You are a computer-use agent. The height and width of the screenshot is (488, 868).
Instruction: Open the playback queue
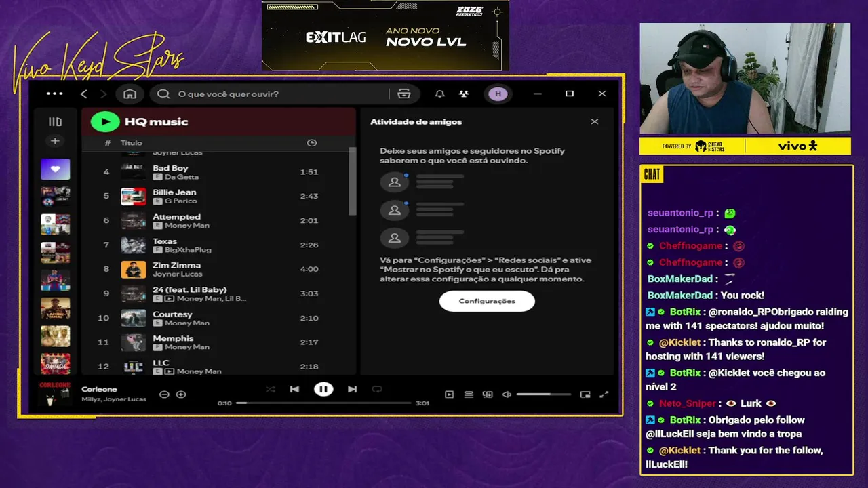click(x=469, y=394)
